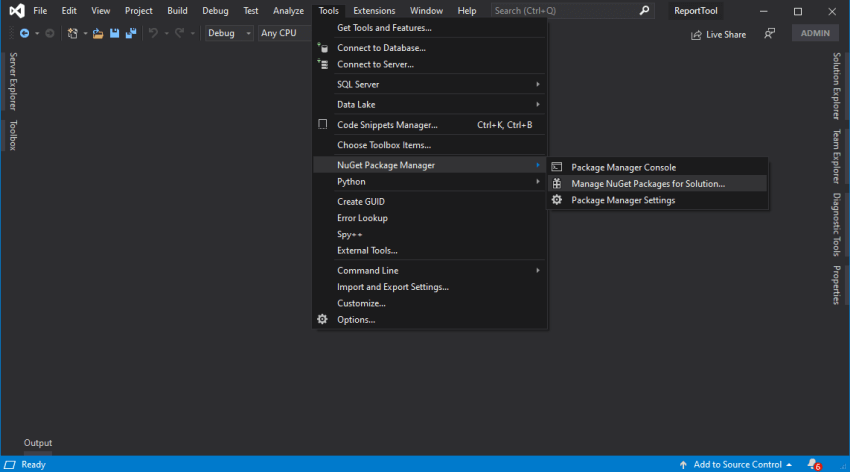Click the Manage NuGet Packages icon
Image resolution: width=850 pixels, height=472 pixels.
pos(557,184)
